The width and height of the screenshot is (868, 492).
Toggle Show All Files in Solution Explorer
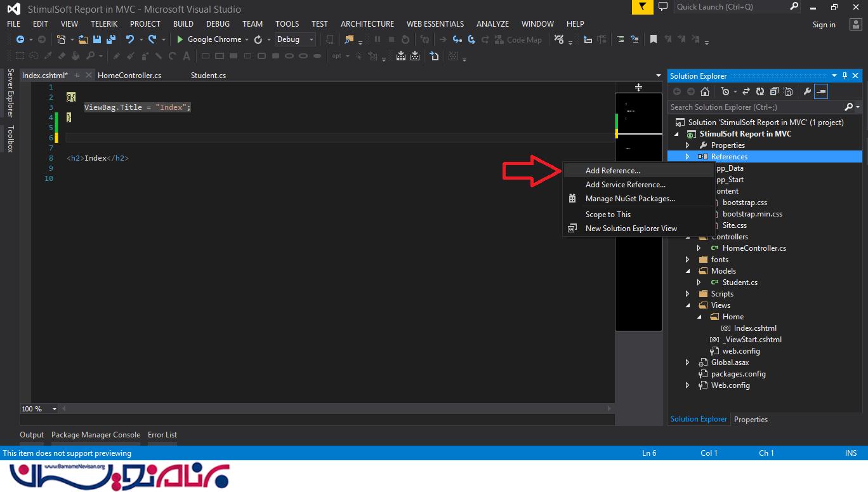(787, 91)
